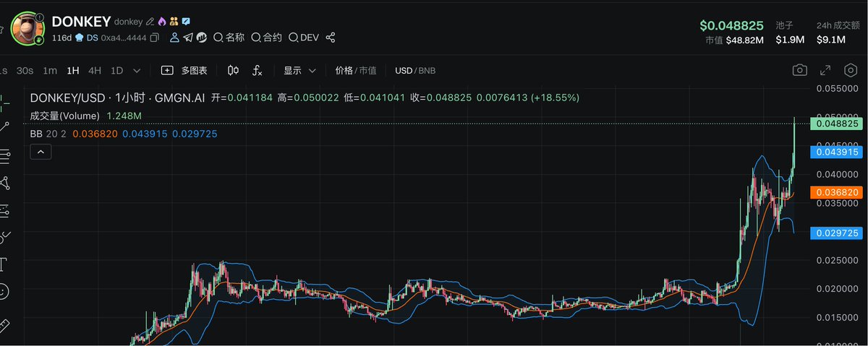Search by 合约 (contract)
Screen dimensions: 868x346
[266, 38]
